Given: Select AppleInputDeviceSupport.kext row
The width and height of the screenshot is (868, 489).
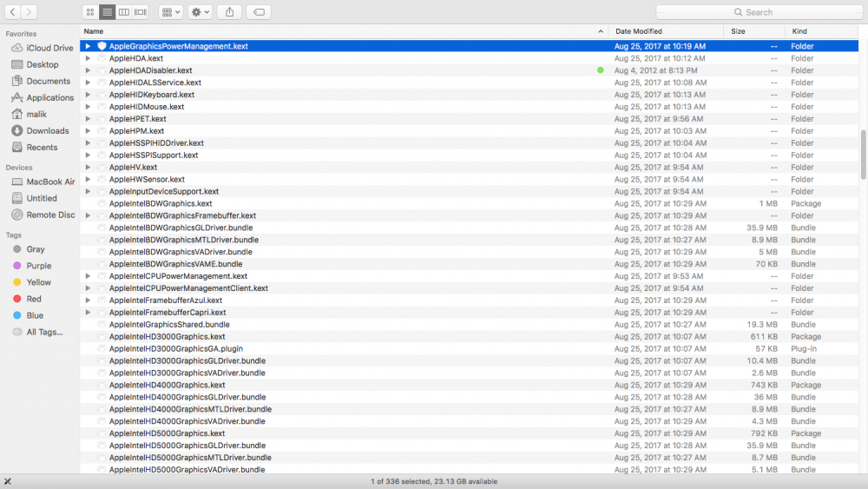Looking at the screenshot, I should point(470,192).
